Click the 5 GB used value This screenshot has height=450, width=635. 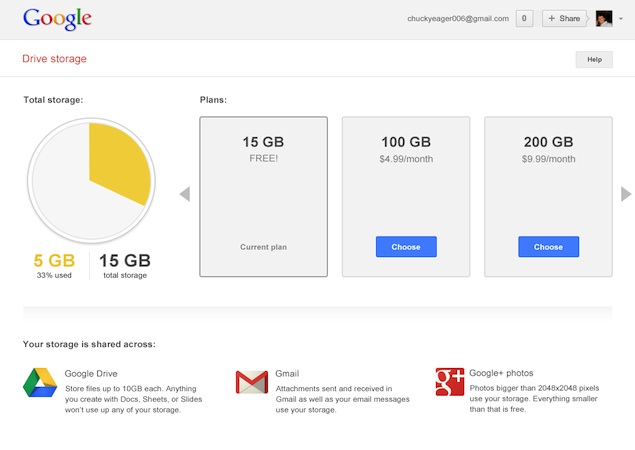[54, 260]
